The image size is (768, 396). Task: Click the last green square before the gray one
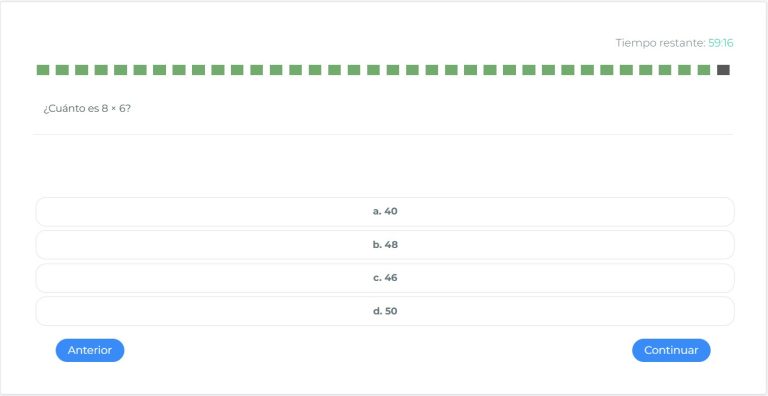tap(704, 70)
